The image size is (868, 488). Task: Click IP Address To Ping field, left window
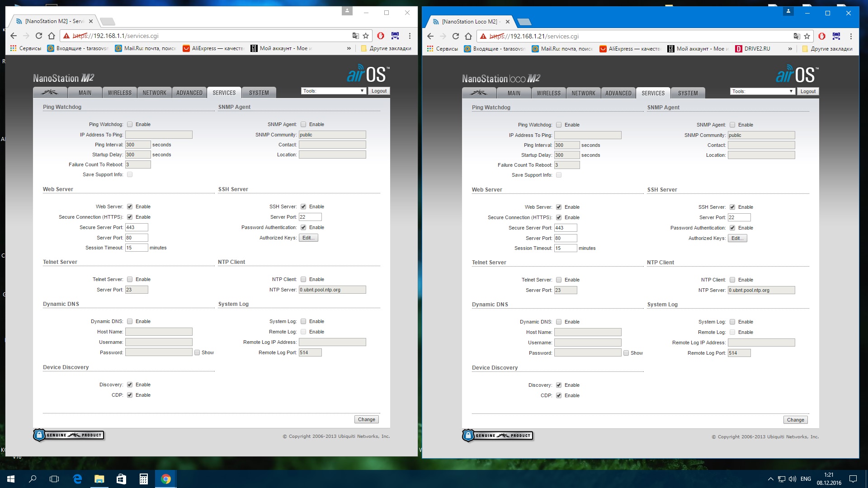tap(159, 135)
